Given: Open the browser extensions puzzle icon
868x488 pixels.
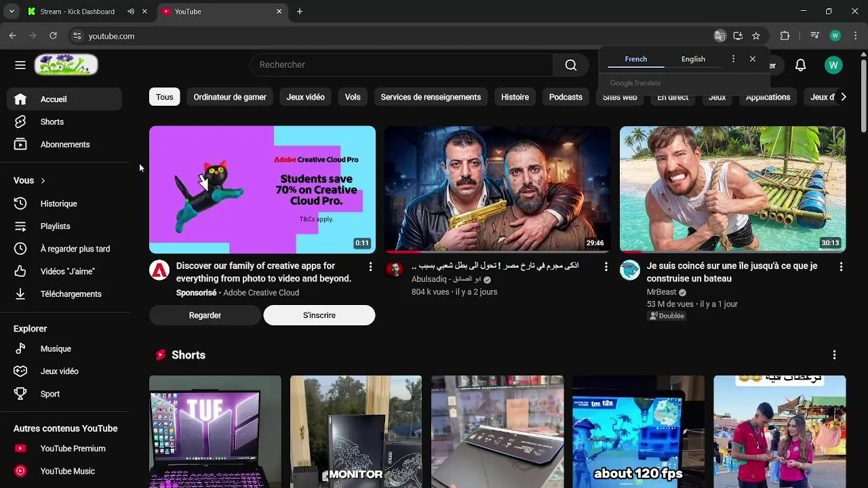Looking at the screenshot, I should [x=785, y=36].
